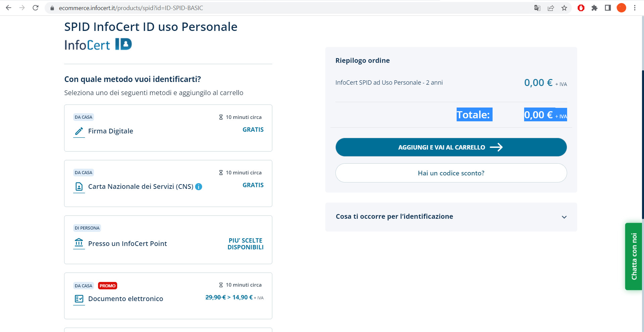Click the share arrow icon in the toolbar
644x332 pixels.
(x=551, y=8)
